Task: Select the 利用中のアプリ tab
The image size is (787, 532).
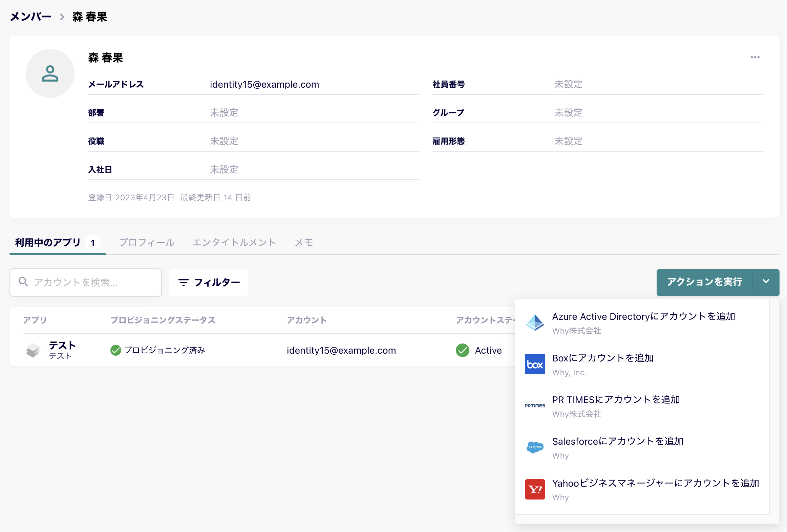Action: click(x=48, y=242)
